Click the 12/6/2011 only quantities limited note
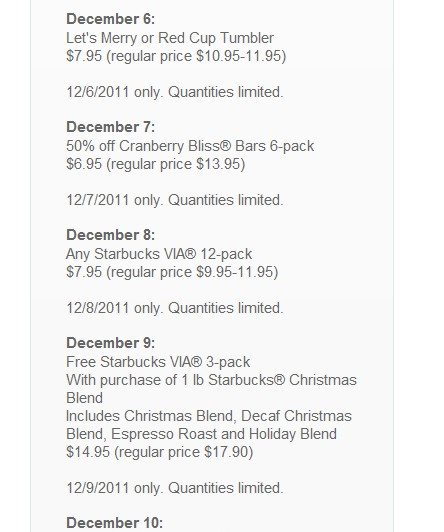The height and width of the screenshot is (532, 444). pyautogui.click(x=175, y=92)
